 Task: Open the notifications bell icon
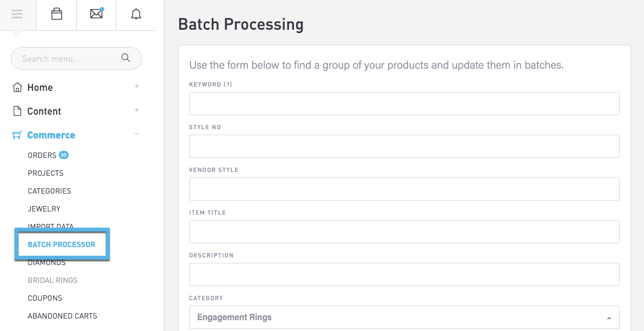pos(136,15)
